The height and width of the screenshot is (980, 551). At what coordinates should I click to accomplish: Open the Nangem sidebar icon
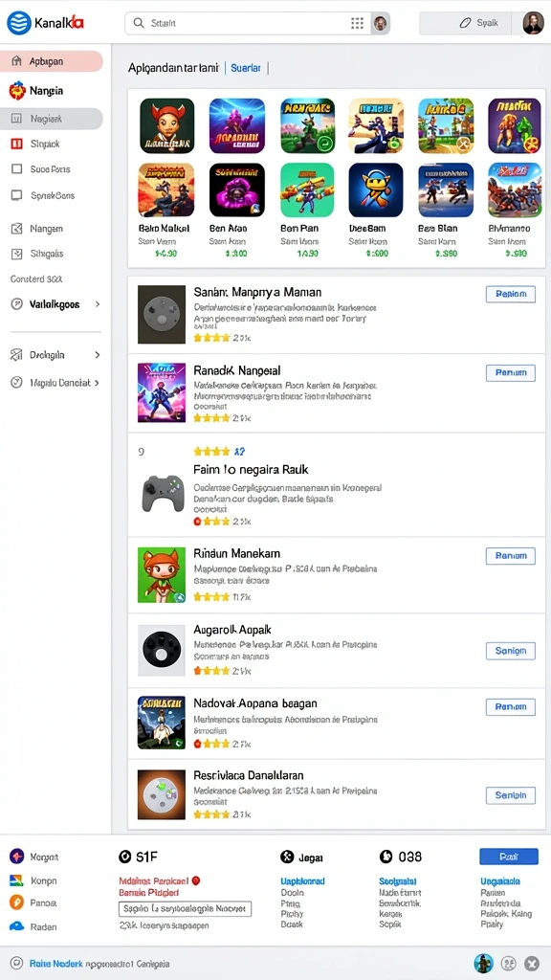click(x=17, y=229)
